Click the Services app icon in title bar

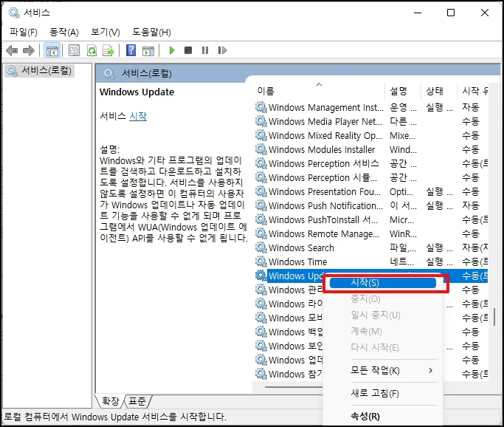(14, 13)
